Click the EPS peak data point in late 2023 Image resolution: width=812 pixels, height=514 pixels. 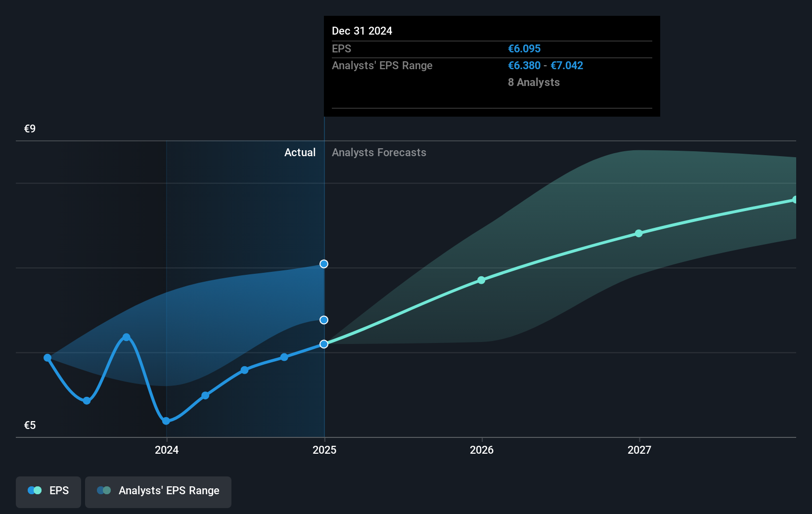click(x=127, y=337)
